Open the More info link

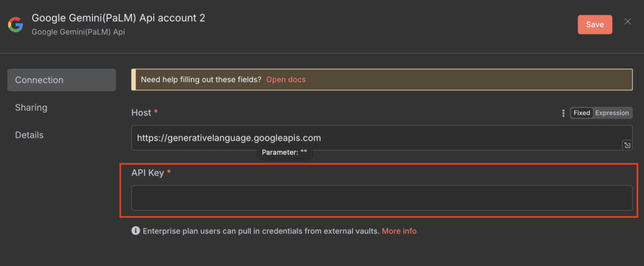pyautogui.click(x=399, y=231)
